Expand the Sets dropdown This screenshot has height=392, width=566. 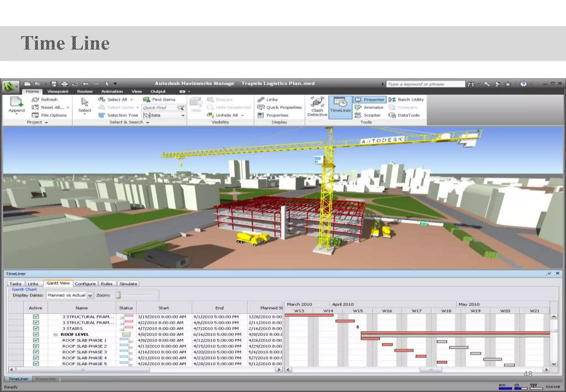tap(183, 115)
